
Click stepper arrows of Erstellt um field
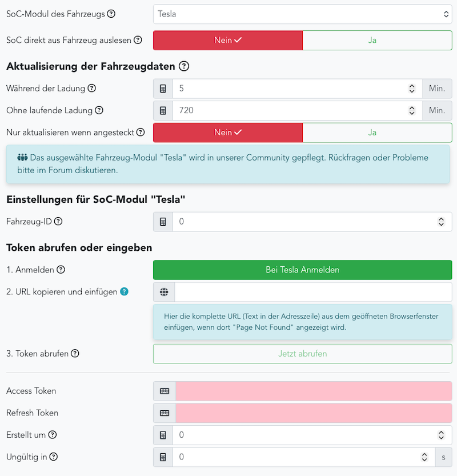coord(441,435)
